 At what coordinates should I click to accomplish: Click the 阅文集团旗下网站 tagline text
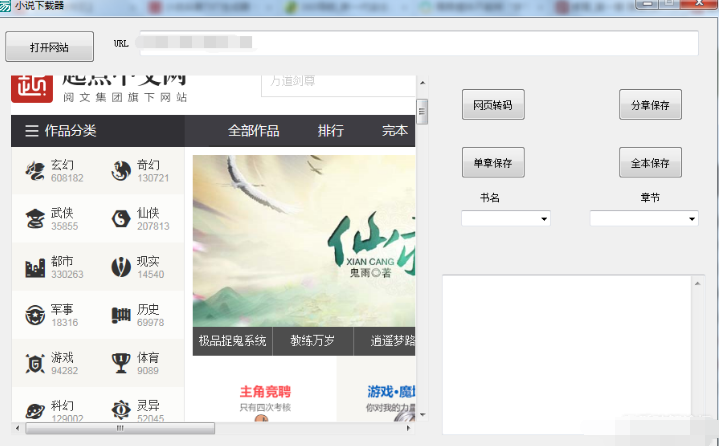125,97
